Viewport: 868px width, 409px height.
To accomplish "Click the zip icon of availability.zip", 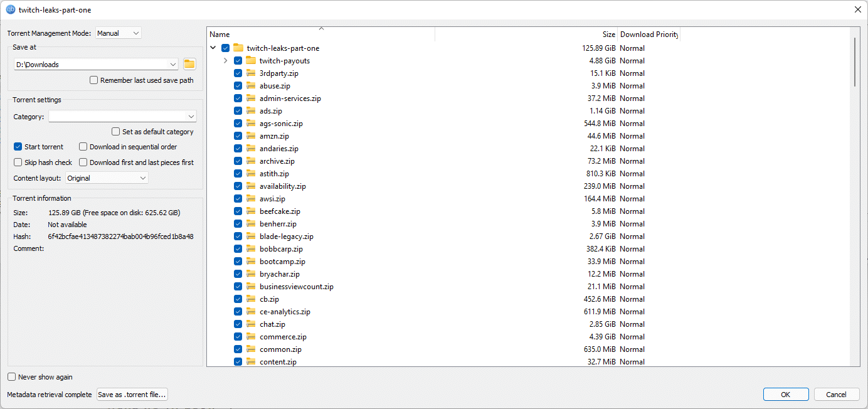I will click(251, 186).
